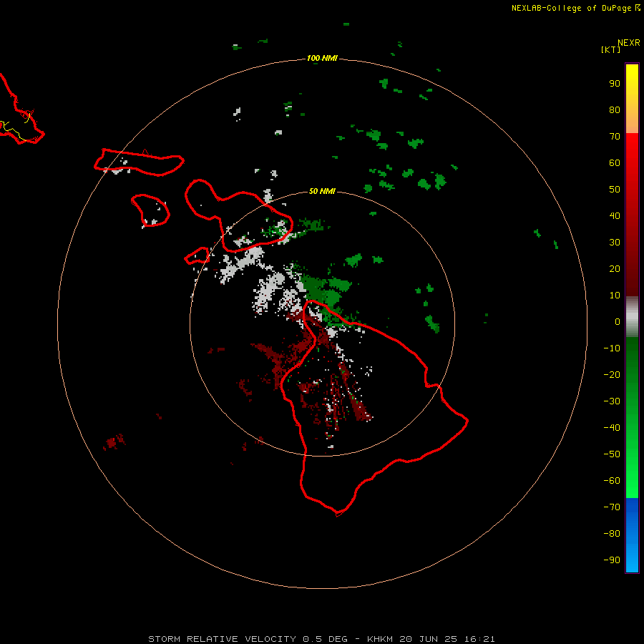Click the -30 knots scale value
This screenshot has width=644, height=644.
pos(612,401)
